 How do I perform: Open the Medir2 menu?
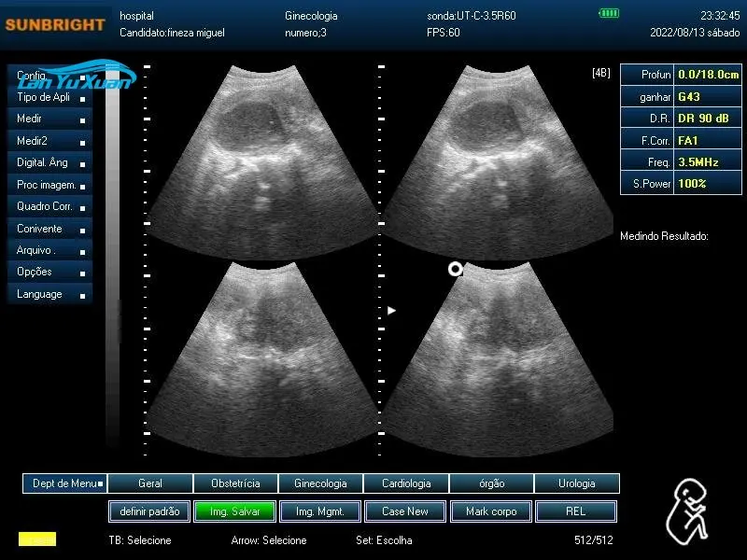coord(49,141)
